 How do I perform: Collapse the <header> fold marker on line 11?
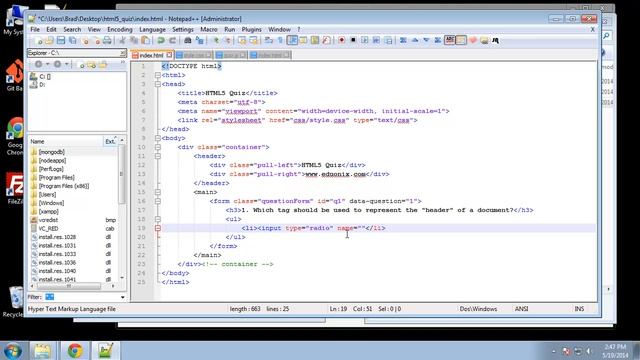pos(158,156)
